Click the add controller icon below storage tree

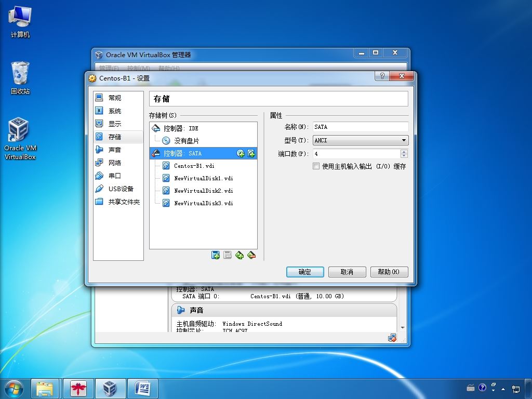240,255
